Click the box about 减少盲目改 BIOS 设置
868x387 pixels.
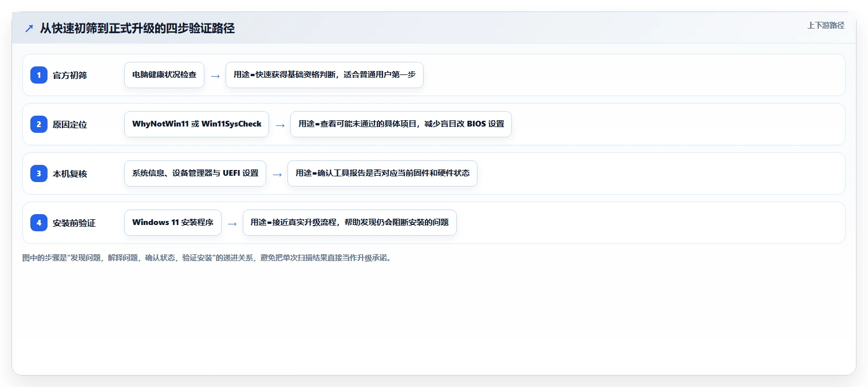pyautogui.click(x=401, y=124)
